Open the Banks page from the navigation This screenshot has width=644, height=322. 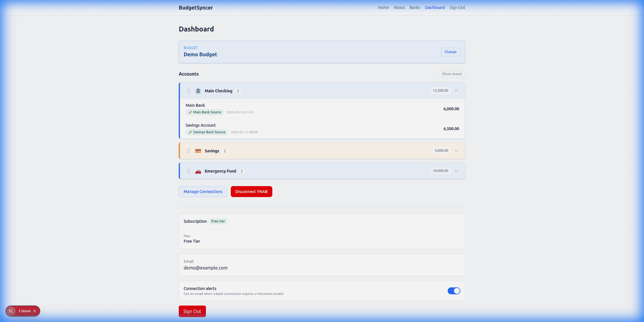(x=415, y=8)
